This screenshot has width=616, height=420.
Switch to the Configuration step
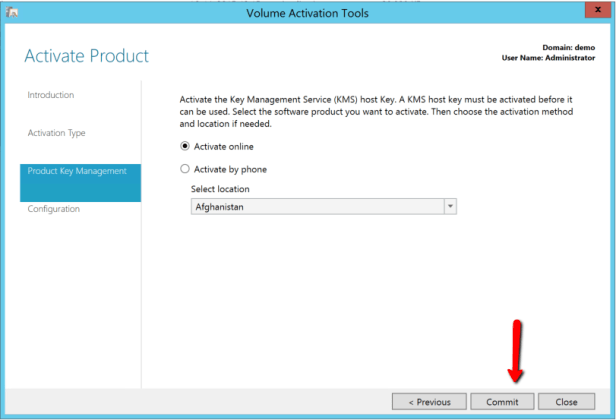[54, 209]
